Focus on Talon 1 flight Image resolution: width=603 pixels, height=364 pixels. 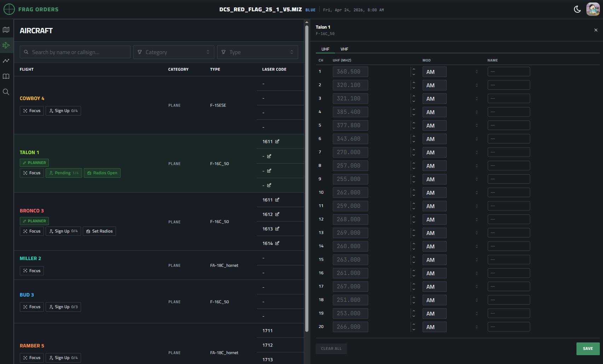(x=32, y=173)
